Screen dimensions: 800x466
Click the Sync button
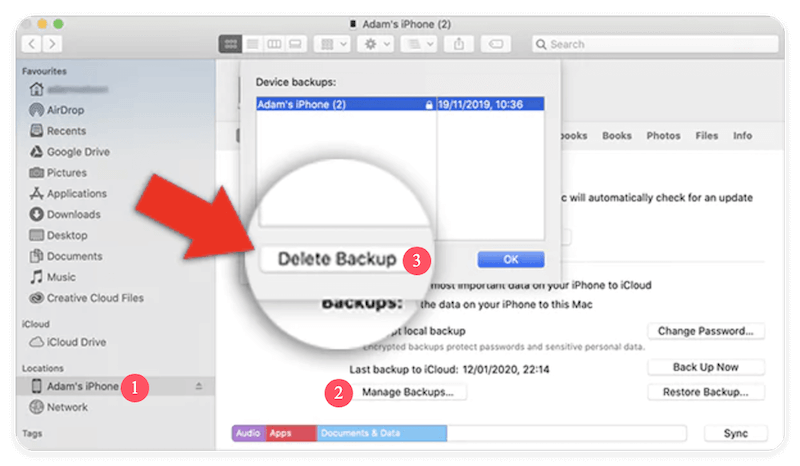pyautogui.click(x=736, y=433)
